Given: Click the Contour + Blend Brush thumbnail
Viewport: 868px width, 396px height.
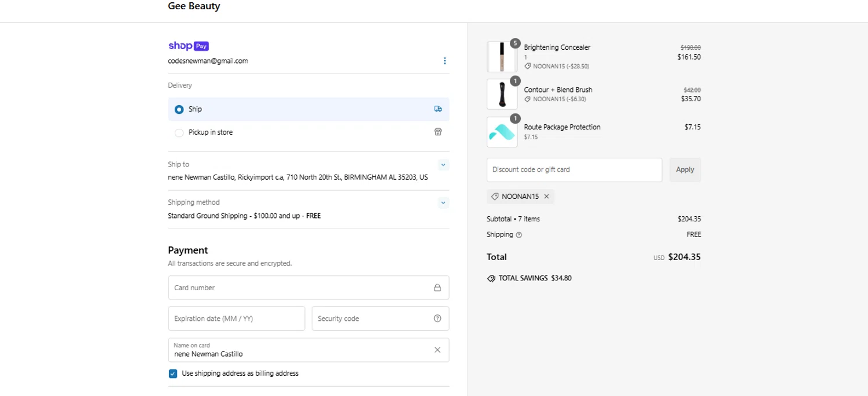Looking at the screenshot, I should (x=502, y=94).
